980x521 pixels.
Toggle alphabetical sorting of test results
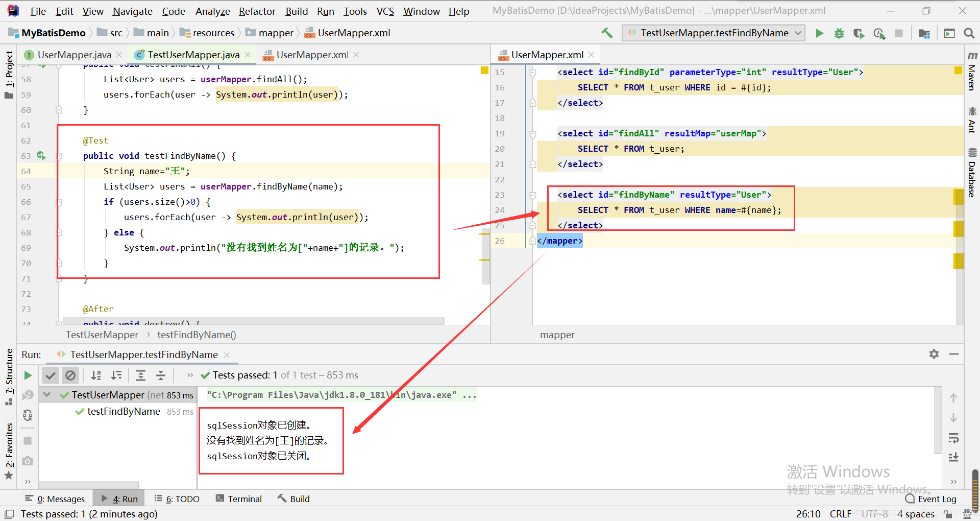(96, 375)
